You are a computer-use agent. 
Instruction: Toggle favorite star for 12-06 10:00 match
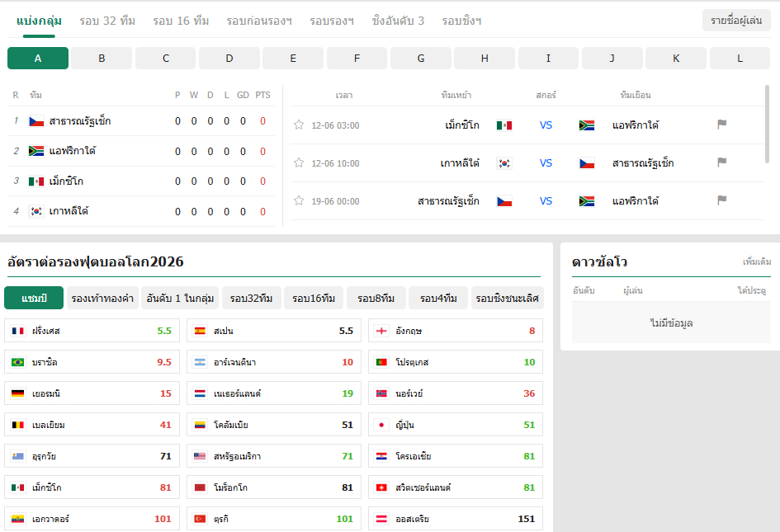[299, 162]
